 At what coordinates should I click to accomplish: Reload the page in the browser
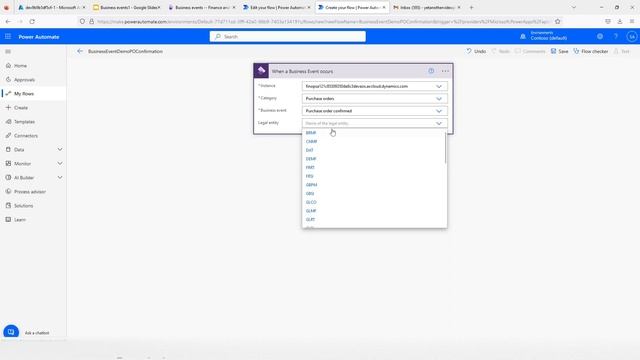(32, 22)
